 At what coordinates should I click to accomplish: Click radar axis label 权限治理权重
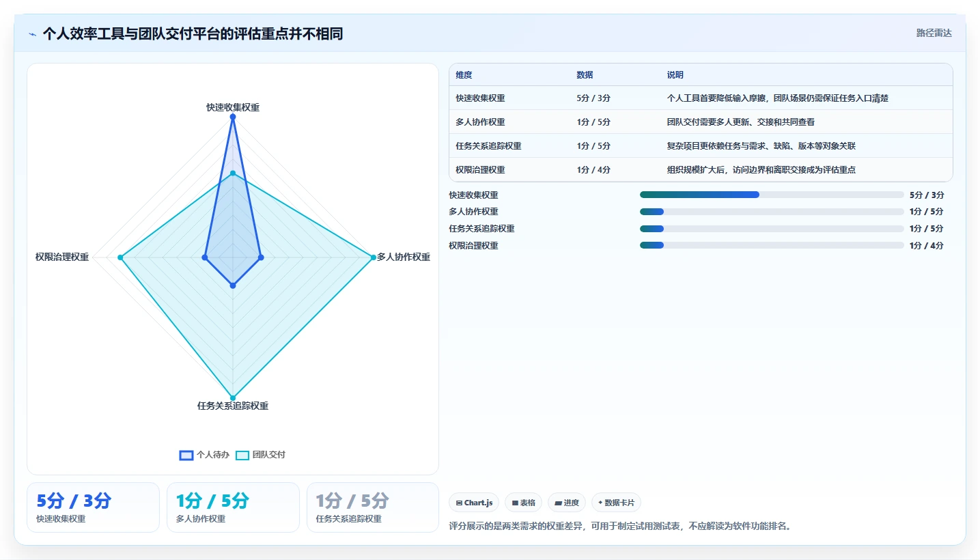point(62,257)
